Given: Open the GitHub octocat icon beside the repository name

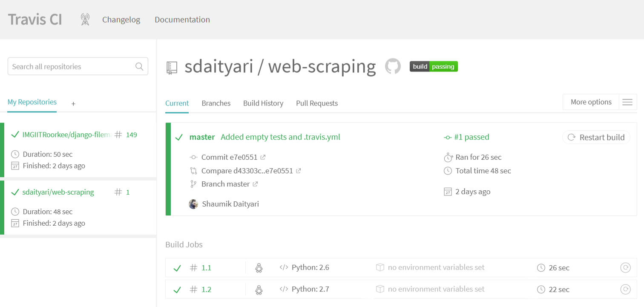Looking at the screenshot, I should click(x=392, y=66).
